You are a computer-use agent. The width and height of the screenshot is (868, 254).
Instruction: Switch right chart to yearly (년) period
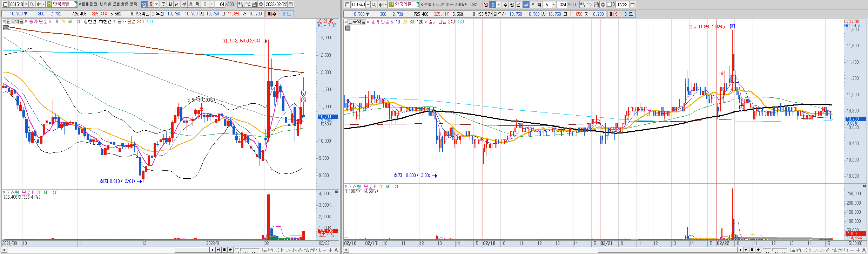[x=519, y=5]
